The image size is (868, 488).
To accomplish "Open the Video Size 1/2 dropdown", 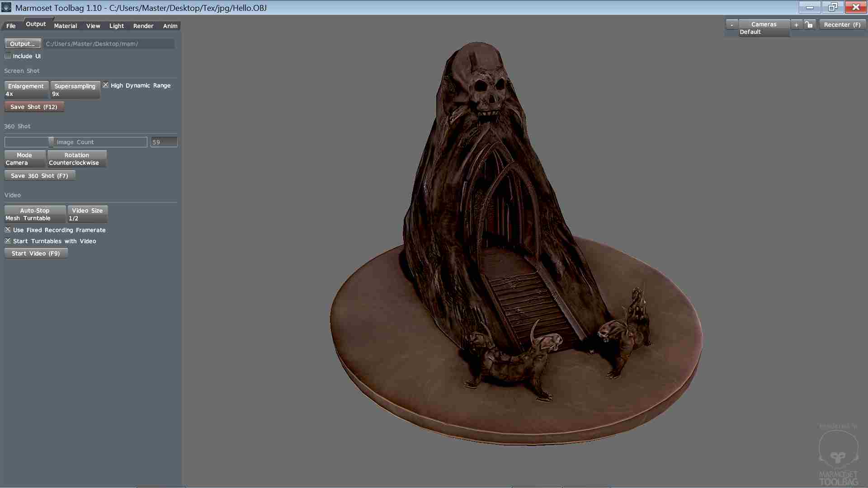I will click(87, 214).
